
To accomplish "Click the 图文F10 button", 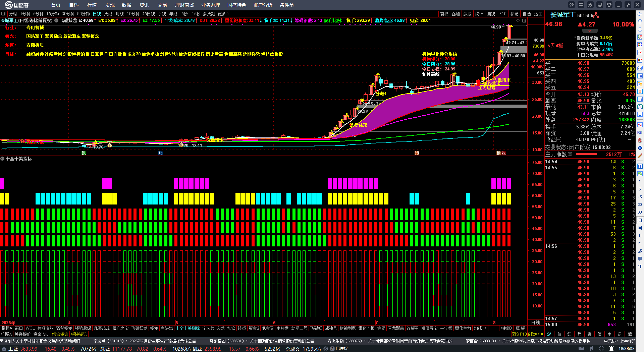I will coord(519,334).
